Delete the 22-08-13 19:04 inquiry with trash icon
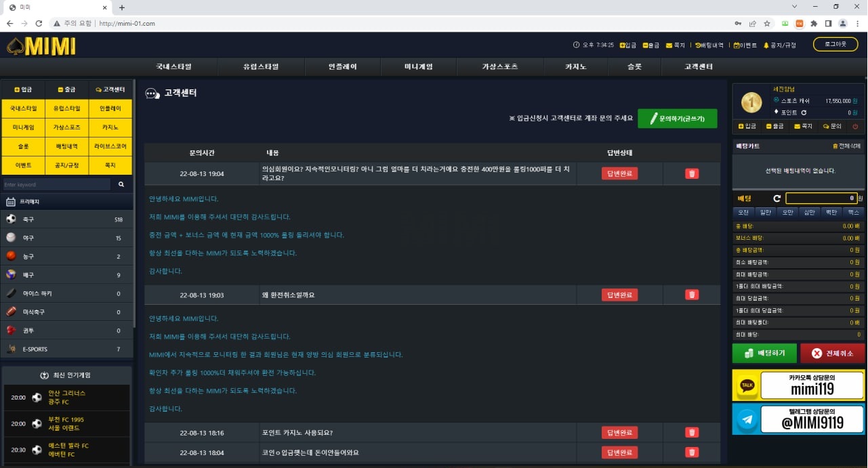868x468 pixels. [x=692, y=173]
